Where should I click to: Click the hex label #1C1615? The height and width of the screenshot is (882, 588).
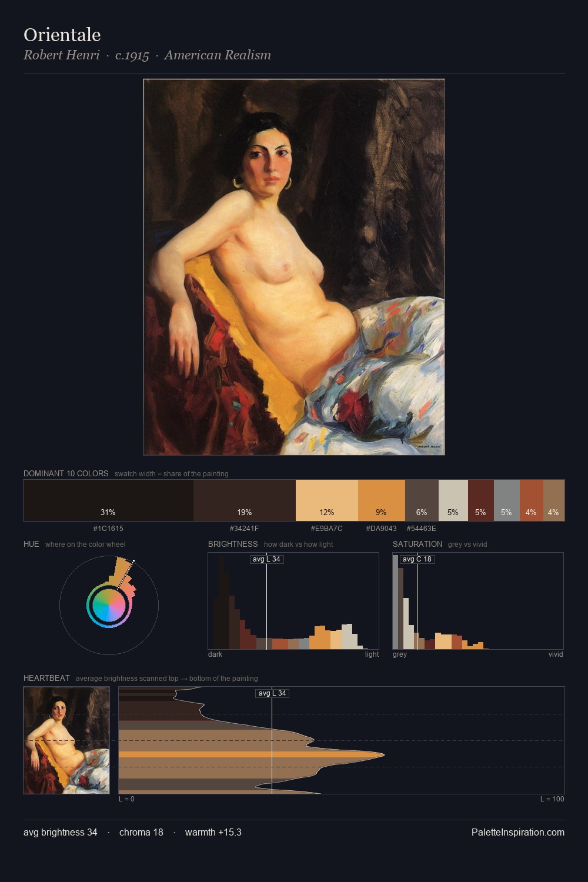coord(108,529)
